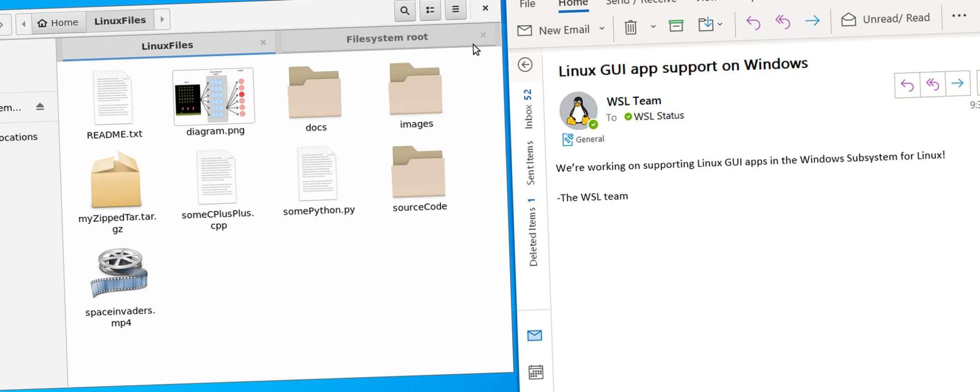Go to Home in the path bar
Screen dimensions: 980x392
coord(58,23)
